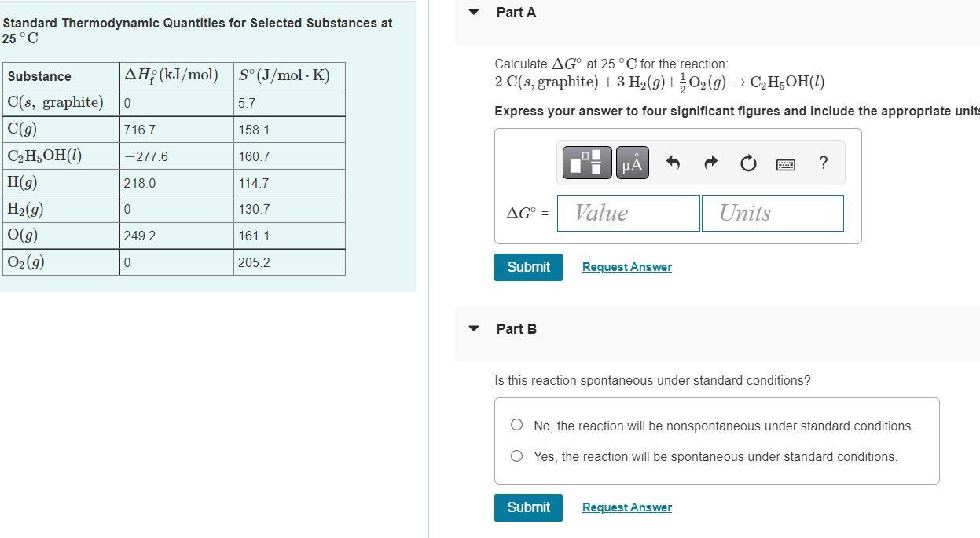The width and height of the screenshot is (980, 538).
Task: Click the Part B section header
Action: pyautogui.click(x=516, y=328)
